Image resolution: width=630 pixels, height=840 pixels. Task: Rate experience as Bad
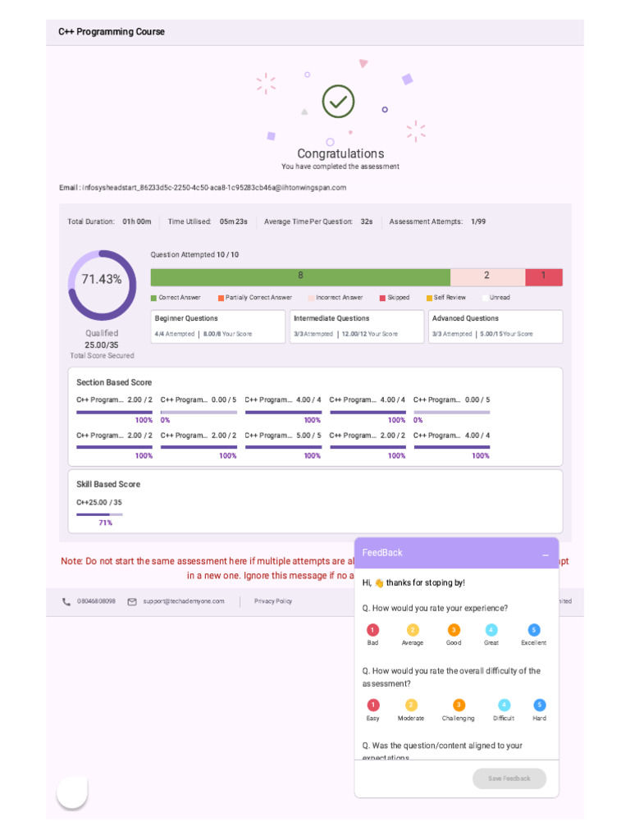[x=373, y=630]
